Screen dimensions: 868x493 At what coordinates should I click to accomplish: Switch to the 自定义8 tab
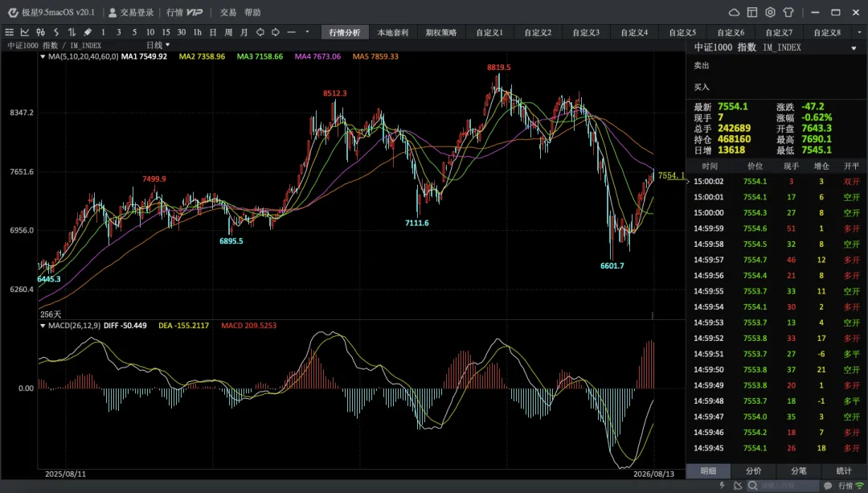[x=826, y=32]
